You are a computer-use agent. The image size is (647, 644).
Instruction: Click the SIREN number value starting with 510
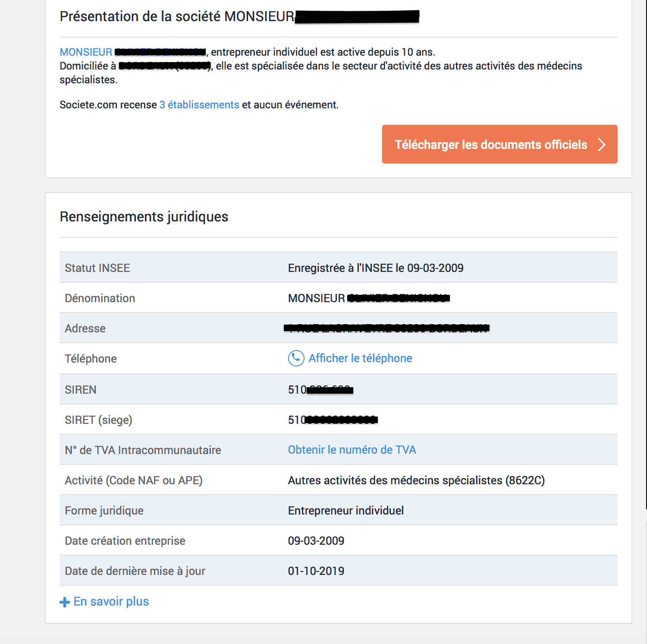pyautogui.click(x=321, y=390)
